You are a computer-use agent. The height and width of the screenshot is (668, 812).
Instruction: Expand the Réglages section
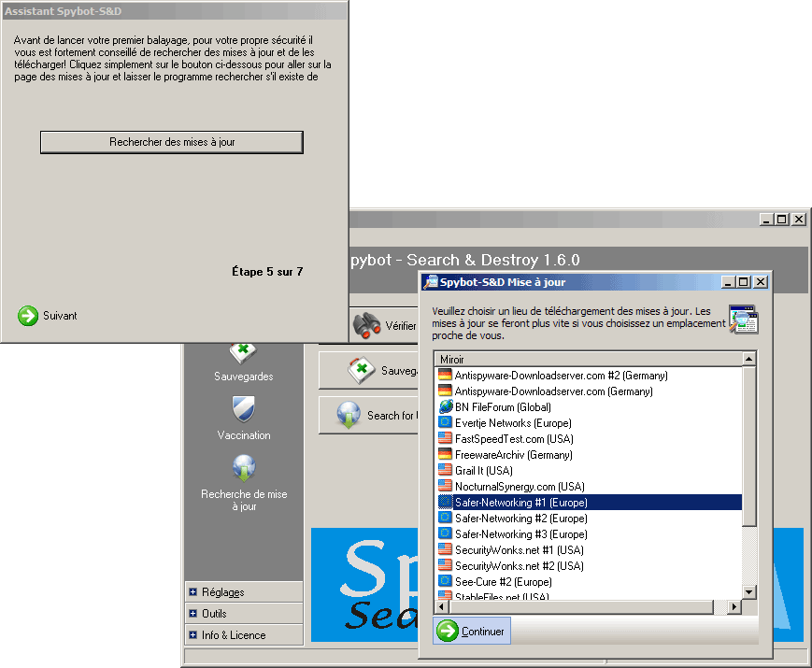tap(193, 592)
